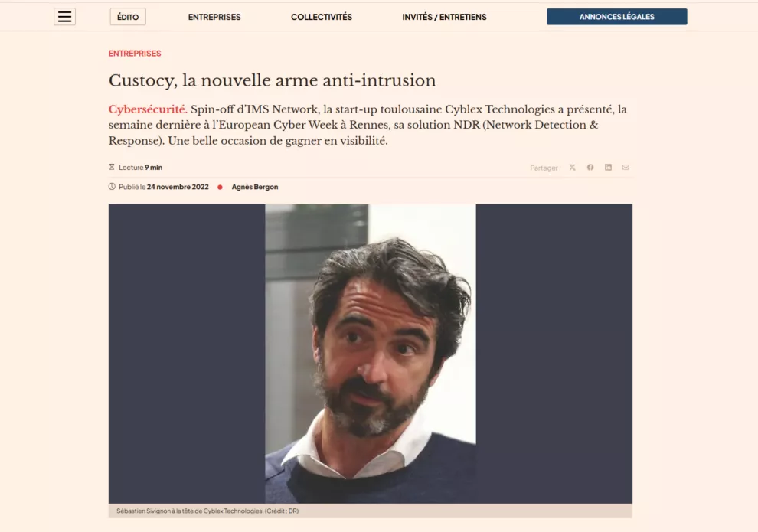
Task: Go to Entreprises in the nav bar
Action: click(x=214, y=17)
